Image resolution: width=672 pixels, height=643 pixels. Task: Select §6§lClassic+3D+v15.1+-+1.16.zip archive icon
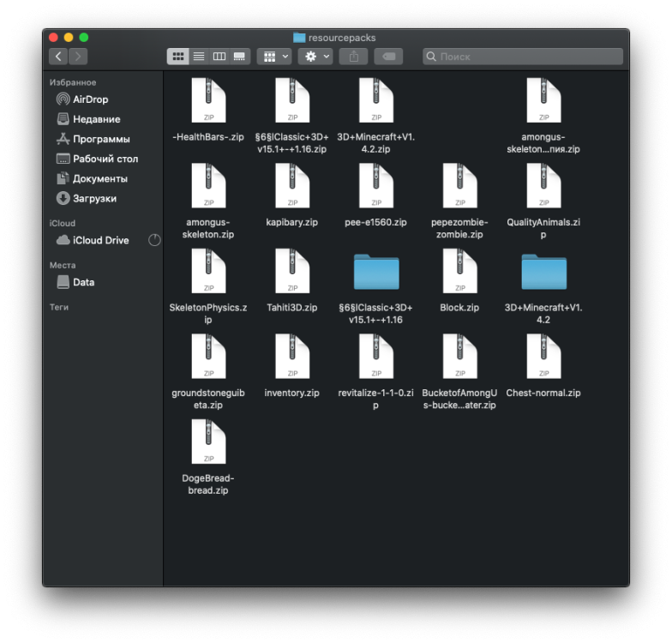(291, 100)
